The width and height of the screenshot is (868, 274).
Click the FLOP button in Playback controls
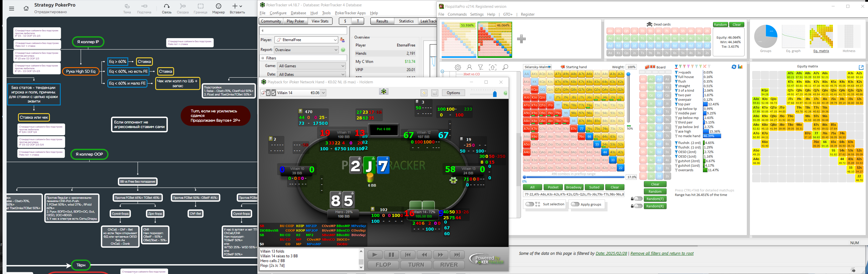383,265
